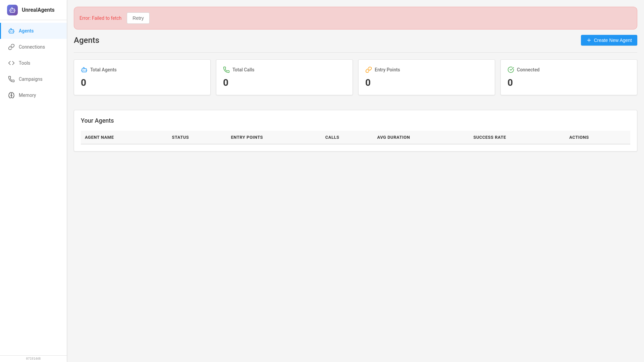Click the 'Error: Failed to fetch' message

(100, 18)
